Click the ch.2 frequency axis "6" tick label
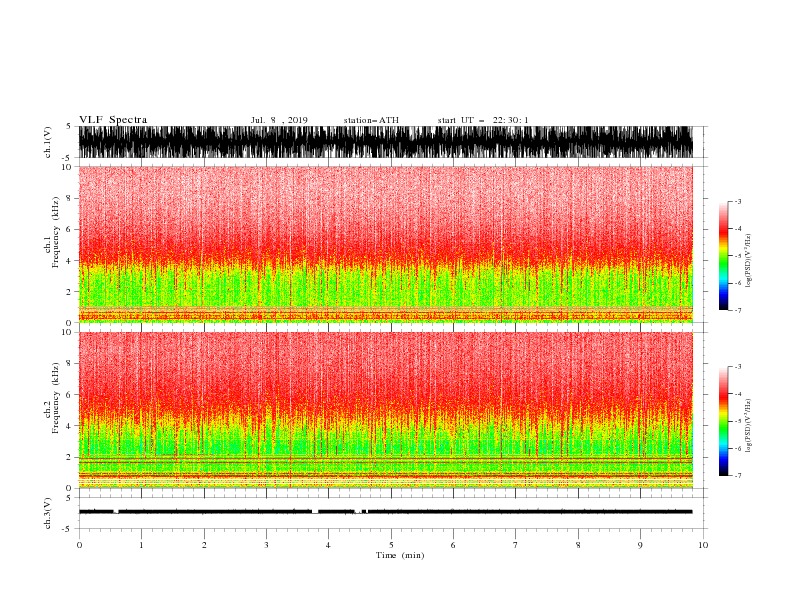792x612 pixels. 69,395
